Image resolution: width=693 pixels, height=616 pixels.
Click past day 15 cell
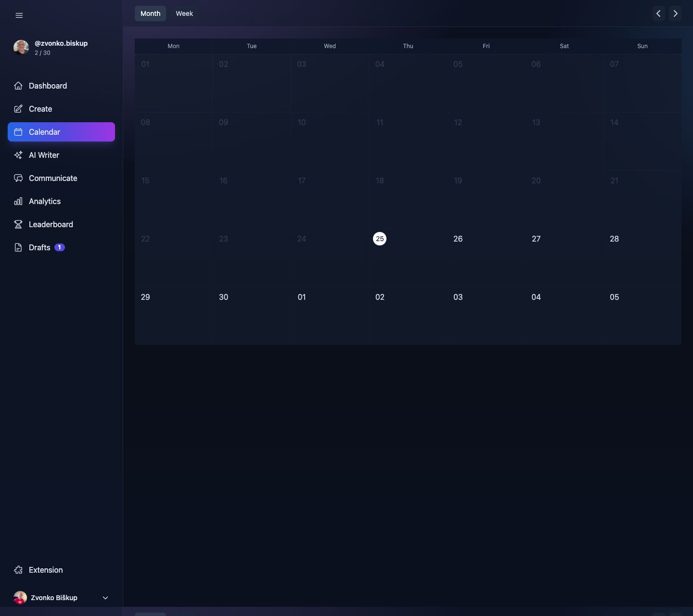[x=174, y=200]
